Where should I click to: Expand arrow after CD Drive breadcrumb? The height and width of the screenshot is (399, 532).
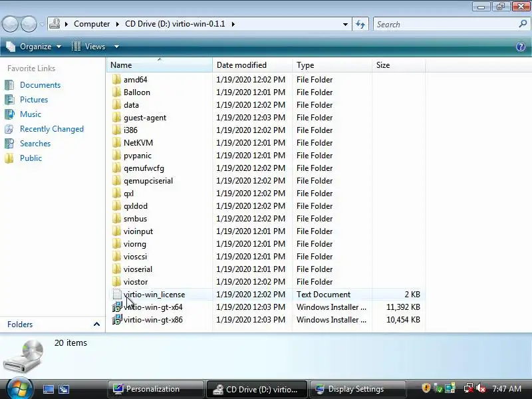pos(233,24)
